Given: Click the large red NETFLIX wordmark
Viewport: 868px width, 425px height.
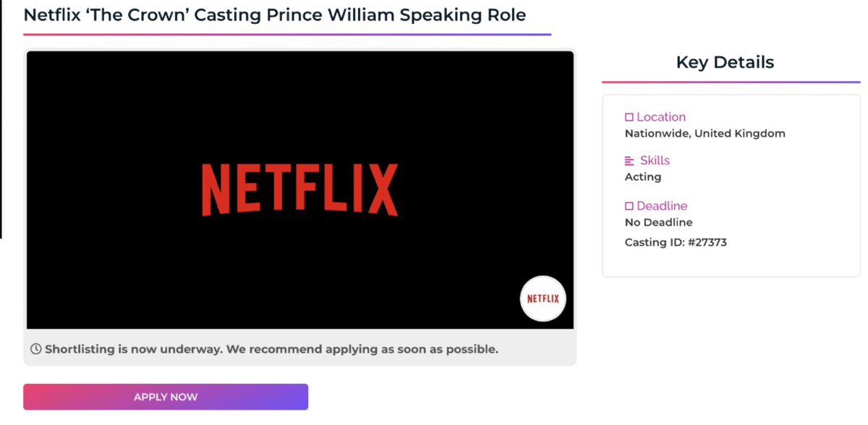Looking at the screenshot, I should coord(299,189).
